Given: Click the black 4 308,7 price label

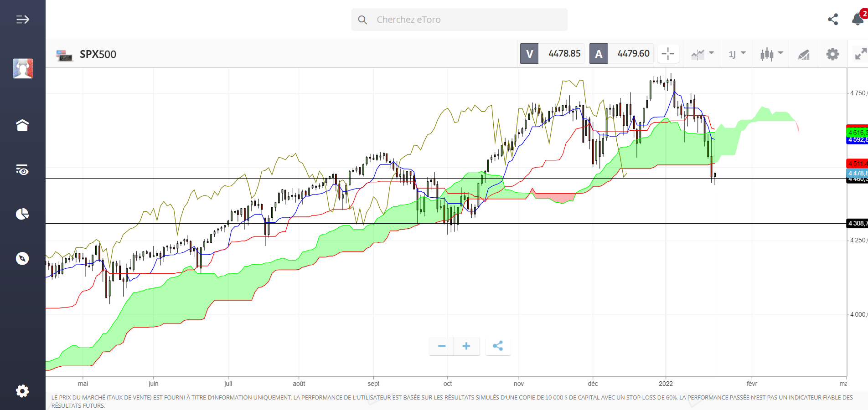Looking at the screenshot, I should [x=857, y=223].
